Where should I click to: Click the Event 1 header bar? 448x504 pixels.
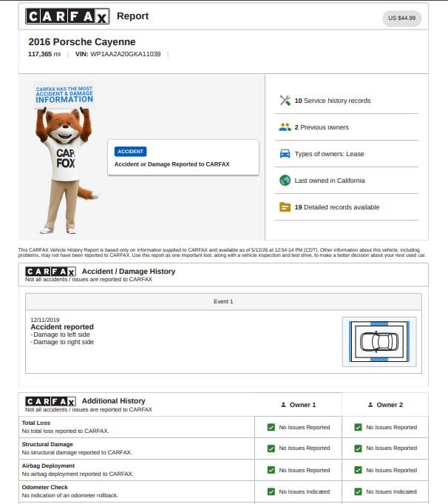[x=223, y=301]
